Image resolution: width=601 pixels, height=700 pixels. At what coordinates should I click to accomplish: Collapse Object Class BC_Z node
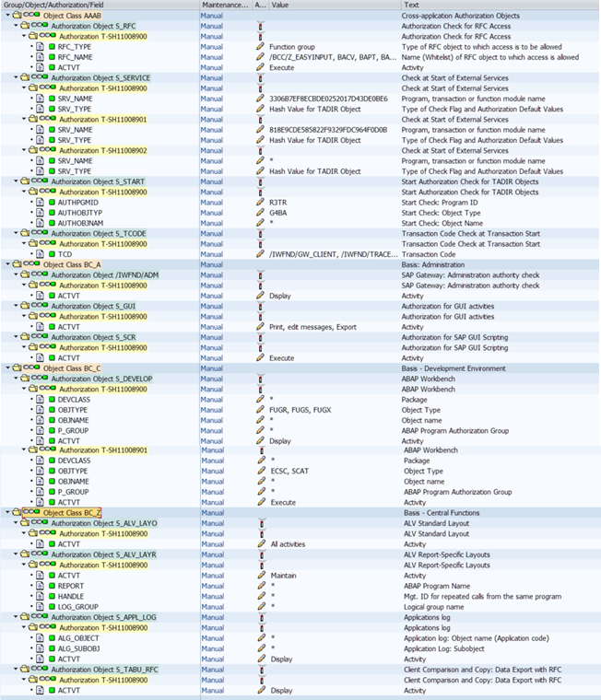pos(7,512)
